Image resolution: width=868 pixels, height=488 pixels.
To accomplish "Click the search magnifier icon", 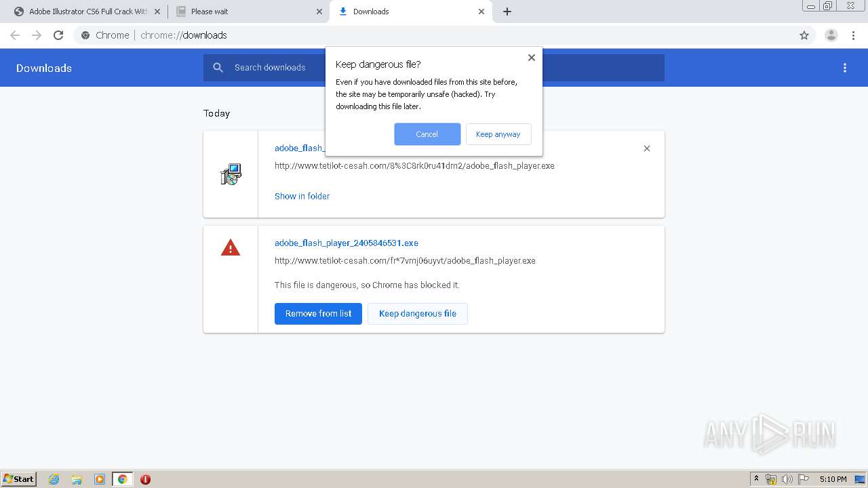I will (218, 68).
